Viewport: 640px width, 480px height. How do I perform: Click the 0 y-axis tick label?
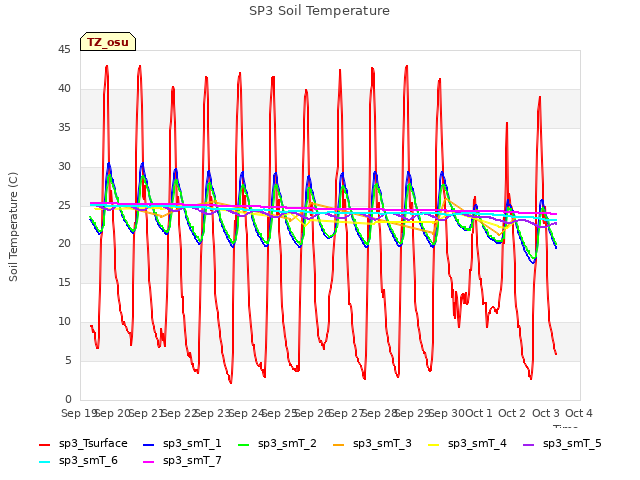click(x=68, y=399)
